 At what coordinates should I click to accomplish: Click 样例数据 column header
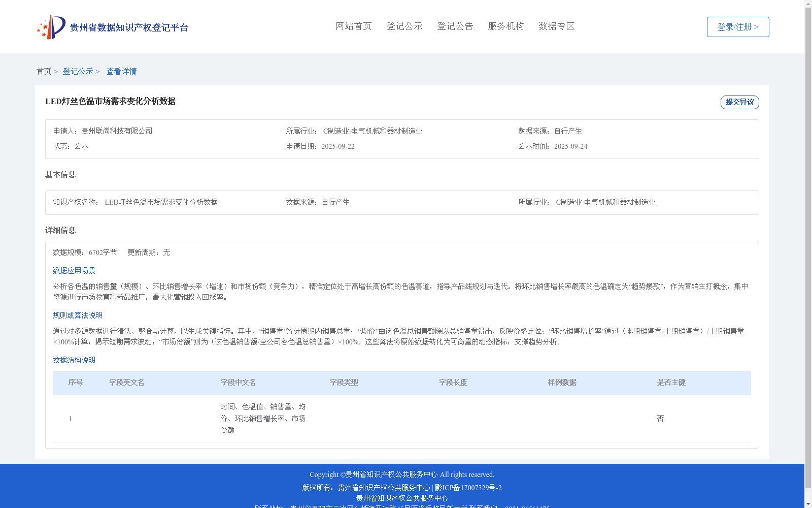click(562, 383)
